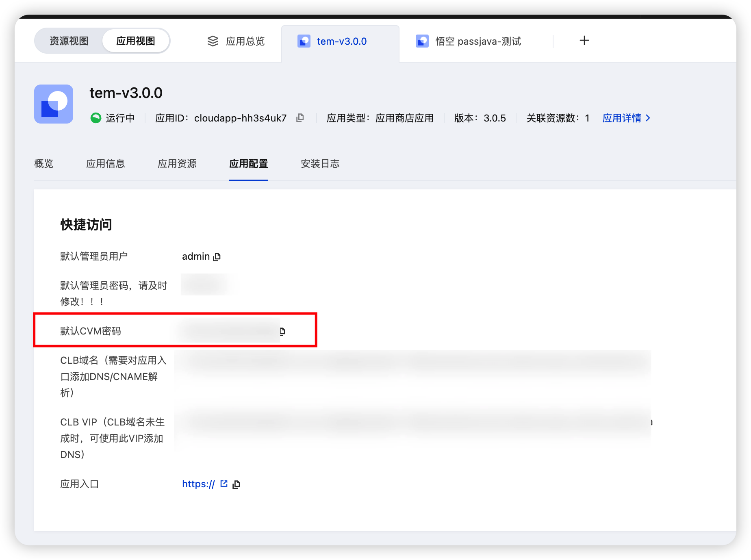
Task: Copy the admin username
Action: point(217,257)
